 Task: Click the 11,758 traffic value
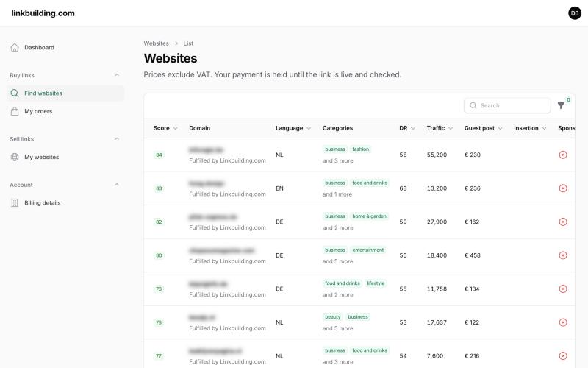(x=437, y=289)
